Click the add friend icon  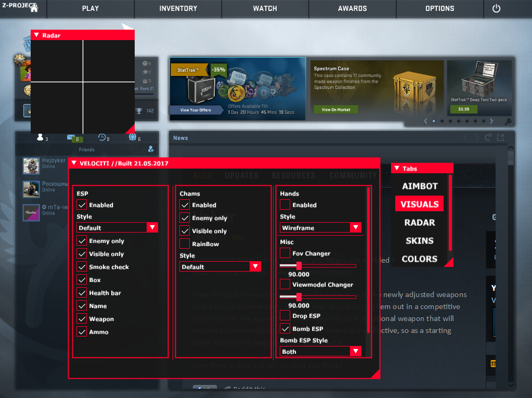(x=151, y=149)
